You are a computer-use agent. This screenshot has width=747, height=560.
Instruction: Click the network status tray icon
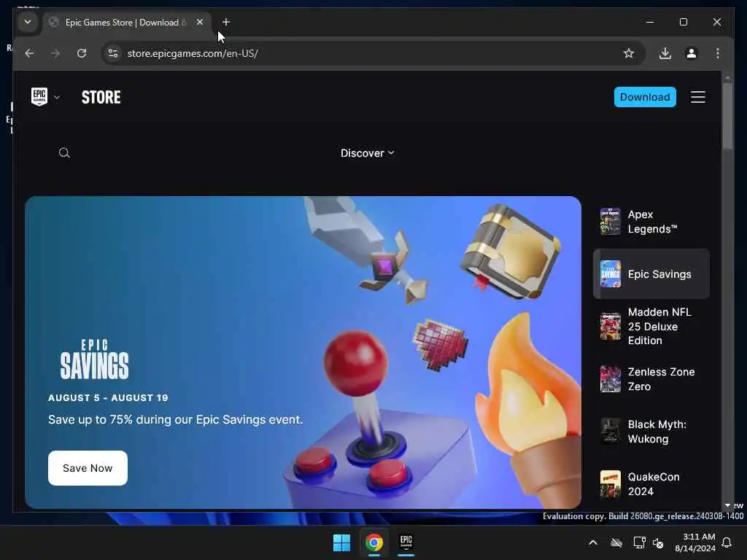[x=639, y=542]
